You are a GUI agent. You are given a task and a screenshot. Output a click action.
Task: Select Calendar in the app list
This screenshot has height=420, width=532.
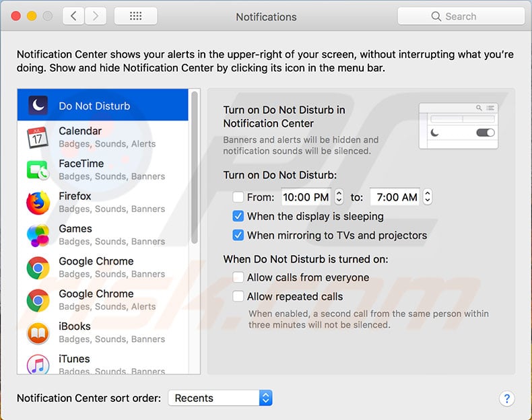(x=103, y=137)
